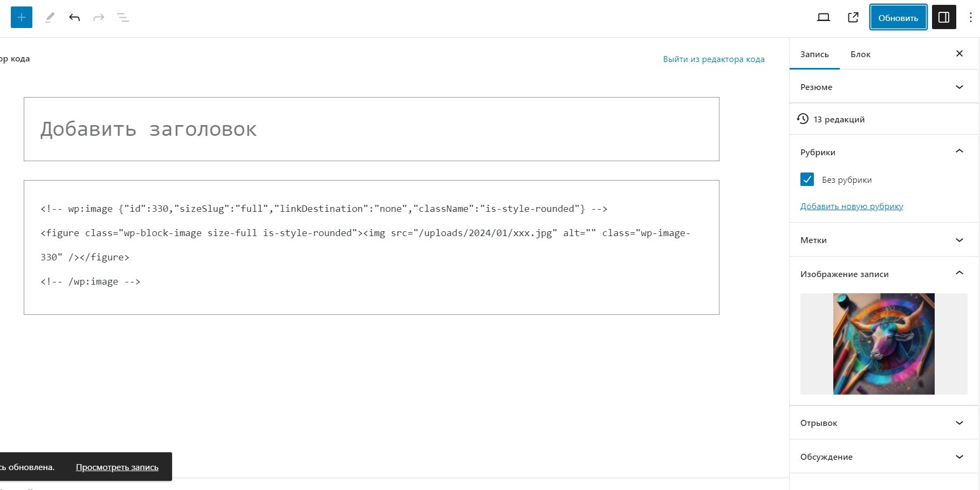Click the featured image thumbnail

pyautogui.click(x=883, y=344)
